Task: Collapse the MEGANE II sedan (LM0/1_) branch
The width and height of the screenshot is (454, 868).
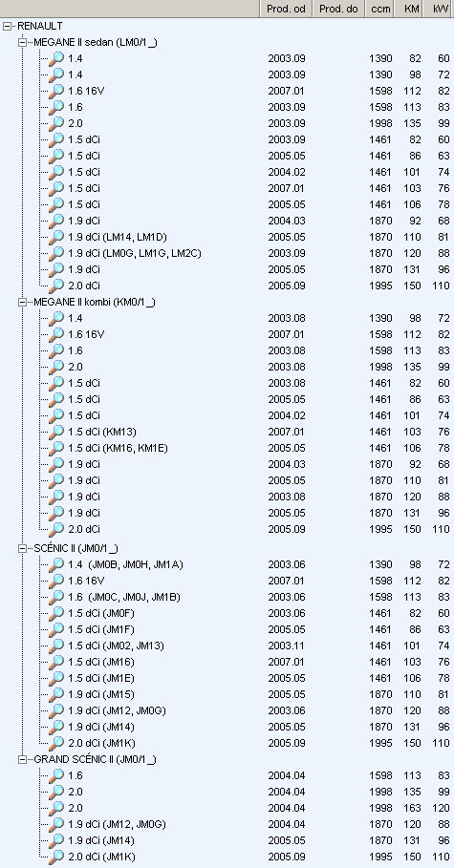Action: point(22,42)
